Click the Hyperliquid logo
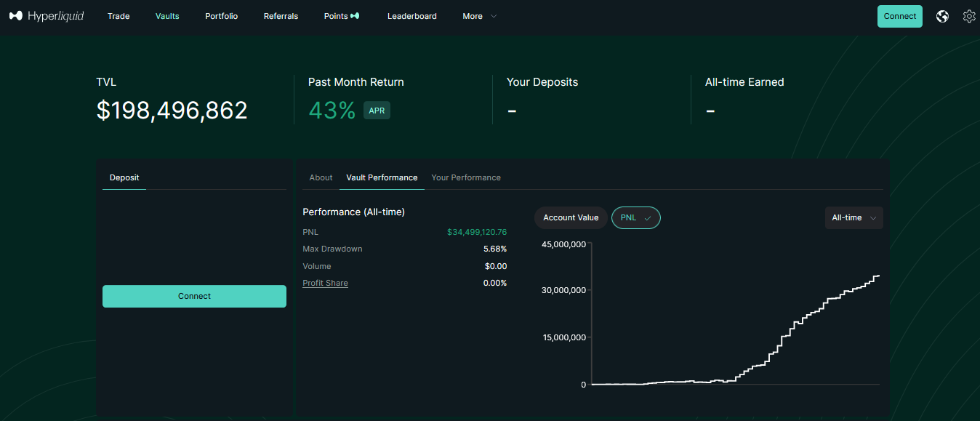The image size is (980, 421). tap(47, 16)
